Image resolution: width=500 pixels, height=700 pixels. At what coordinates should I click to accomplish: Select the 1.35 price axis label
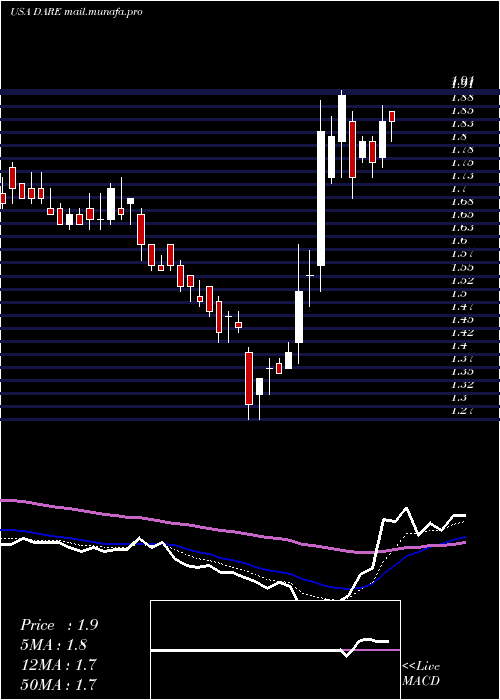462,372
